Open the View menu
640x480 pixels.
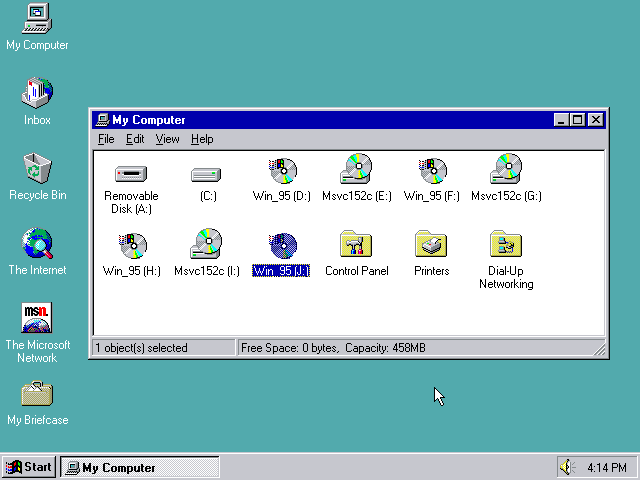[167, 139]
